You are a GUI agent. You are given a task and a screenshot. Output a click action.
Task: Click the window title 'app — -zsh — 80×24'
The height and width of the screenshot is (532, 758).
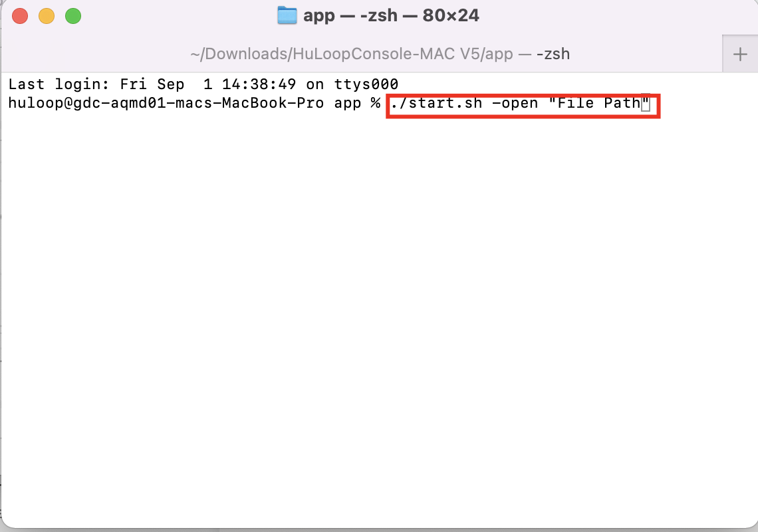point(391,15)
